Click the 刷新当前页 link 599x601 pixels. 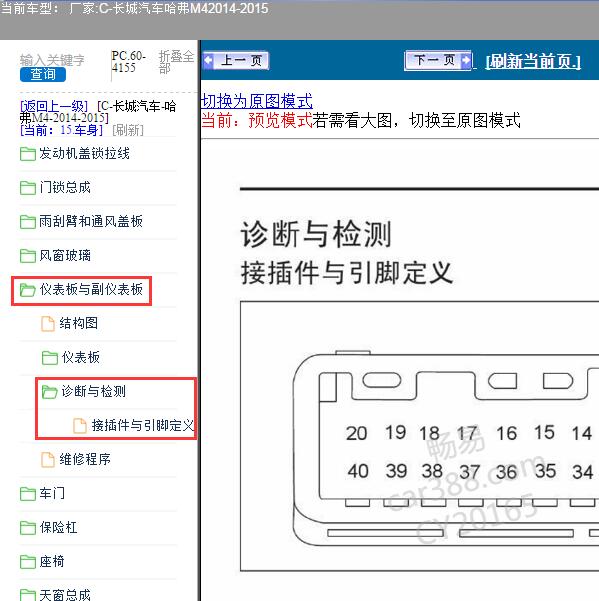coord(533,61)
